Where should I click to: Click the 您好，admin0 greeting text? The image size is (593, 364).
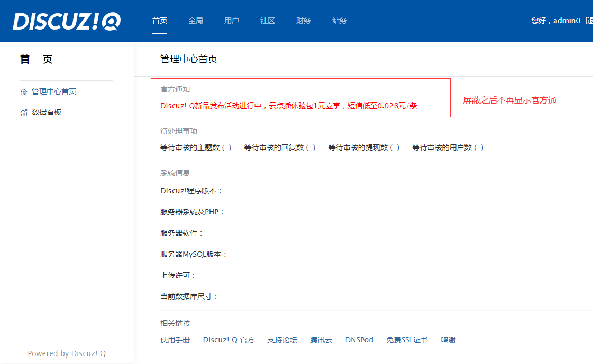555,21
